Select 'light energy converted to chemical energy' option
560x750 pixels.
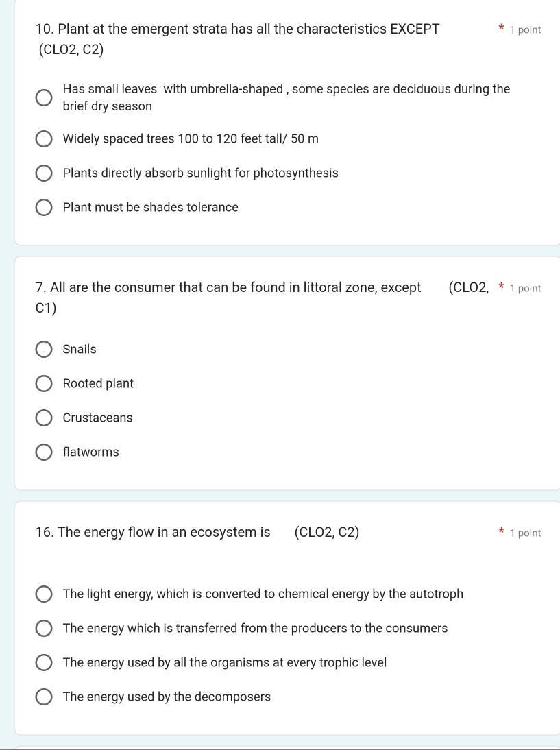[x=43, y=594]
